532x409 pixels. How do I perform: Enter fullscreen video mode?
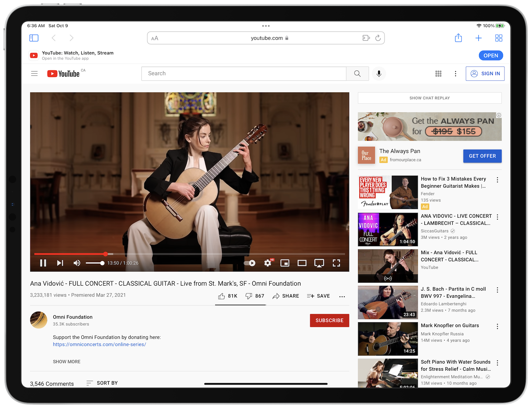pyautogui.click(x=336, y=263)
